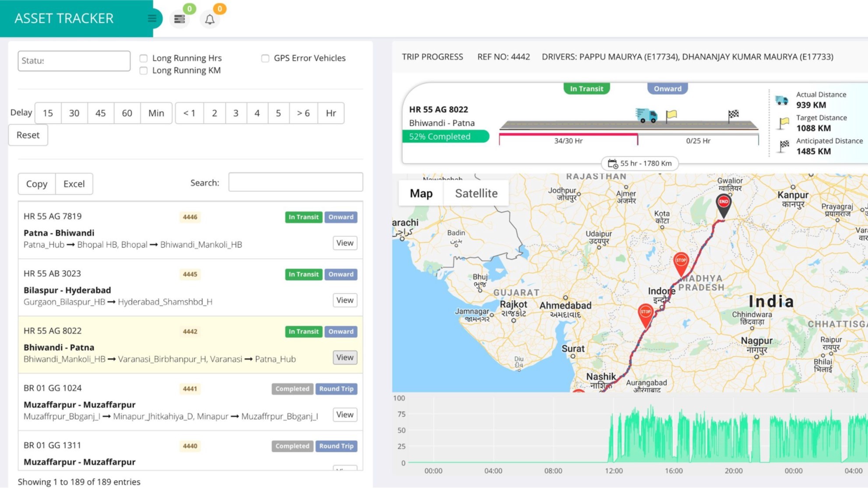This screenshot has width=868, height=488.
Task: Tick GPS Error Vehicles checkbox
Action: (265, 58)
